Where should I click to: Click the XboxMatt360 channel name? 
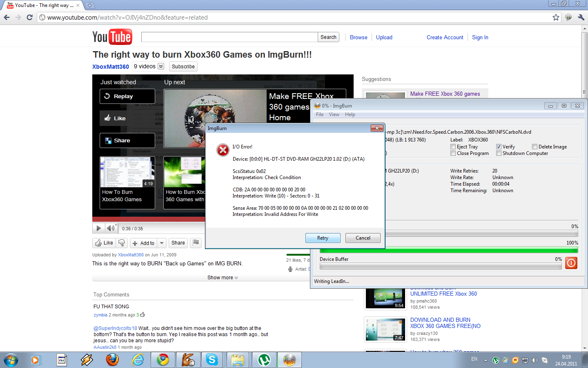pyautogui.click(x=111, y=66)
